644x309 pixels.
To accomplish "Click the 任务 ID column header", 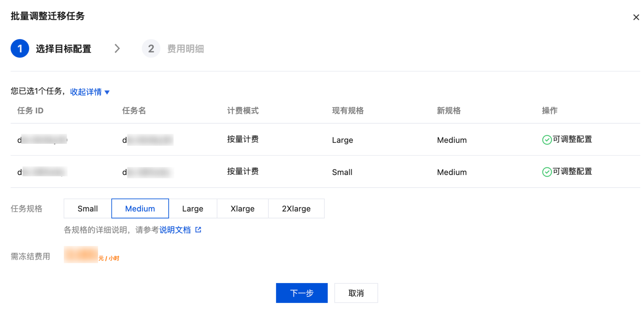I will [30, 111].
